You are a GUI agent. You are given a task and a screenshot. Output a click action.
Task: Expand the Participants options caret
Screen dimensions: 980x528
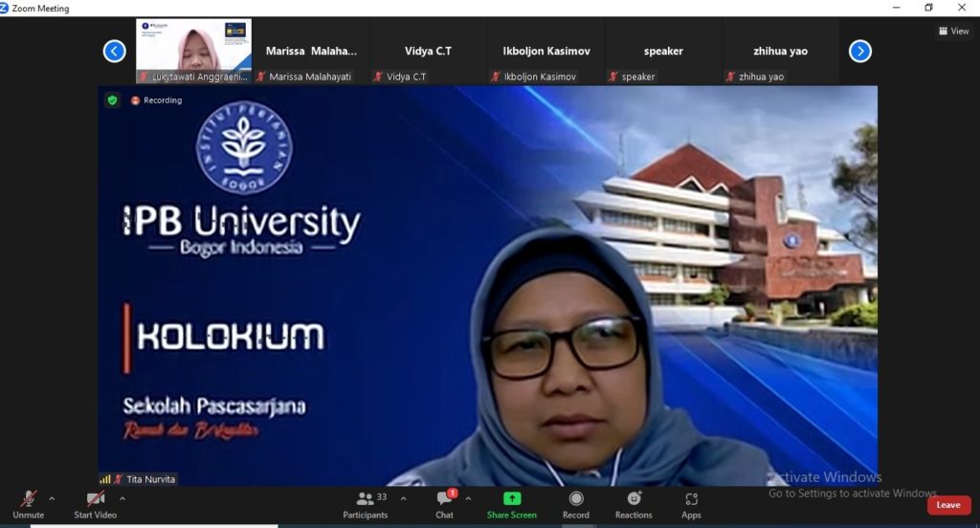pos(403,498)
